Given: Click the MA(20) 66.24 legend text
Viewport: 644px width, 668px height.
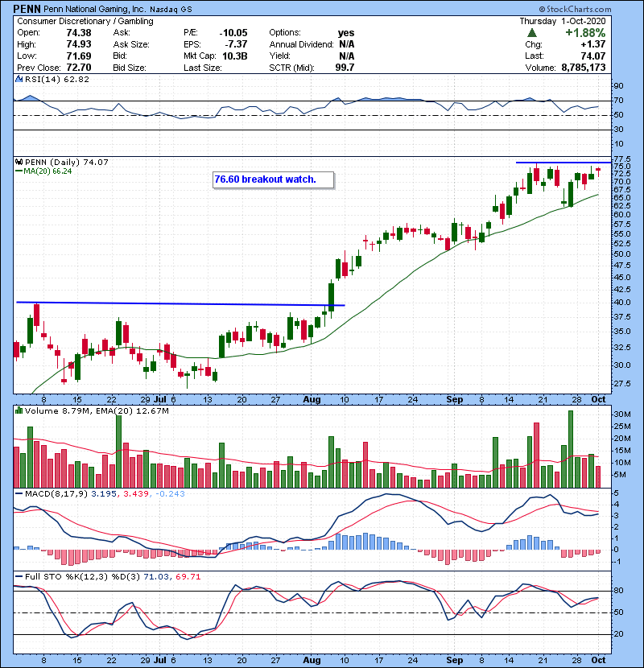Looking at the screenshot, I should (47, 171).
